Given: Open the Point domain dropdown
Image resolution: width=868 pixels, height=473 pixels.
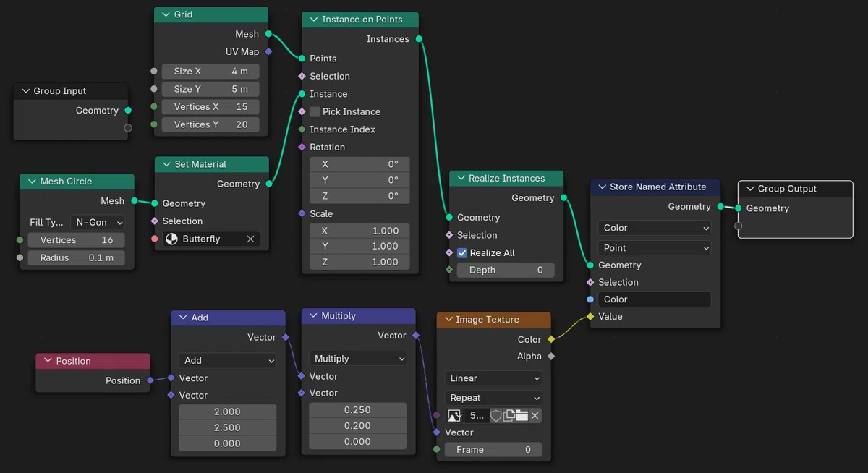Looking at the screenshot, I should point(655,247).
